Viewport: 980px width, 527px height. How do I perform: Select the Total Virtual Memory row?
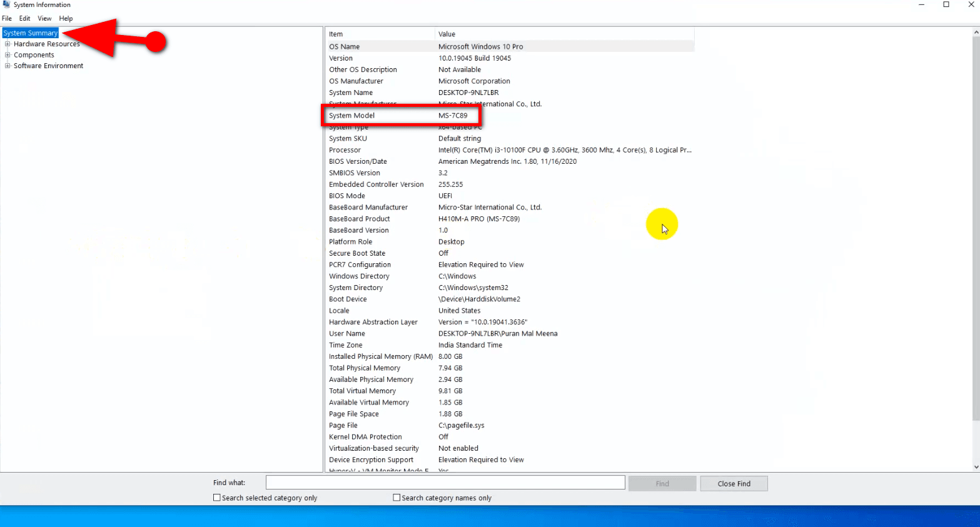pyautogui.click(x=510, y=391)
